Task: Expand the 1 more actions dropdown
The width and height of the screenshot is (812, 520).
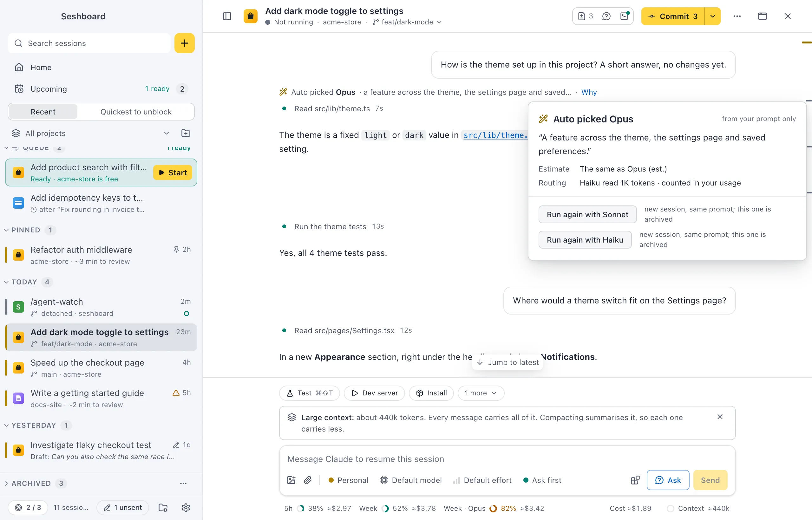Action: pos(481,393)
